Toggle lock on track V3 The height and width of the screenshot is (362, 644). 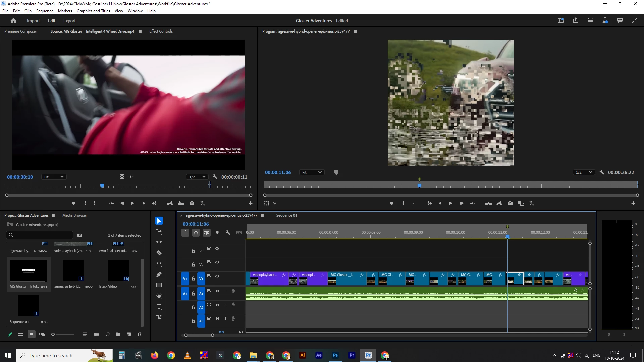[193, 251]
